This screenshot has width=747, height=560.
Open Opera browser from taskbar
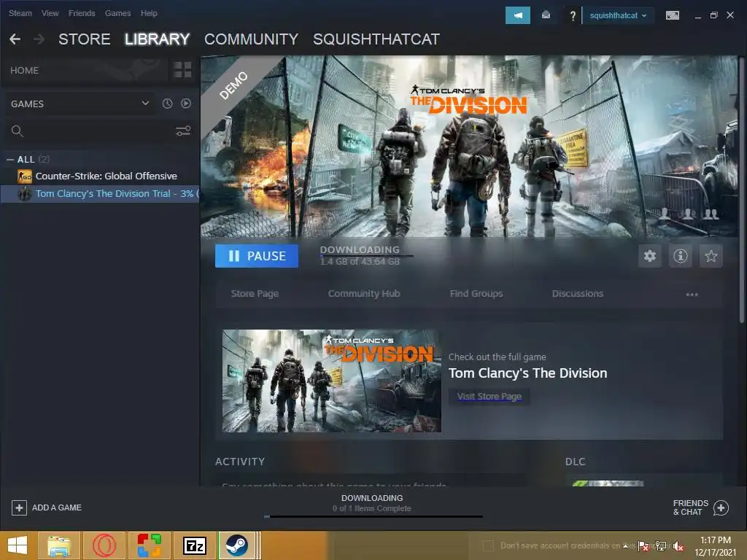[104, 545]
